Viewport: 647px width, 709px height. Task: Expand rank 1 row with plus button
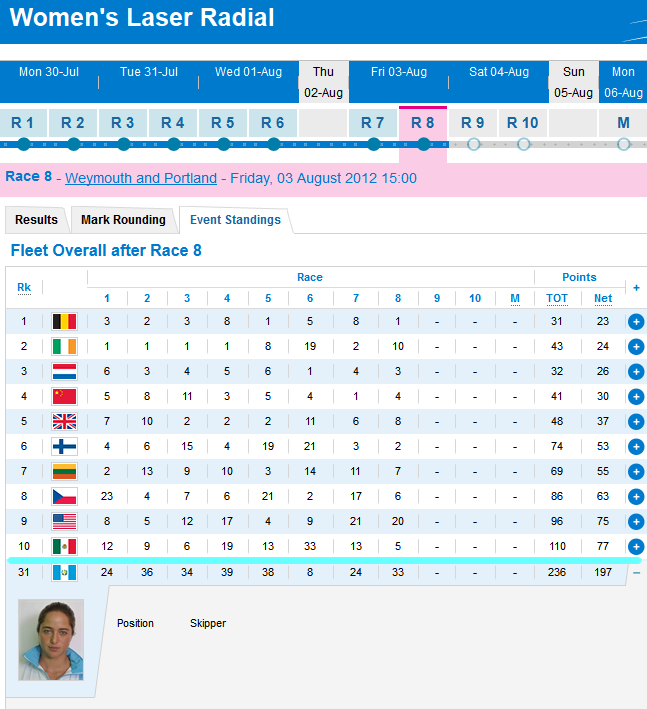coord(636,321)
